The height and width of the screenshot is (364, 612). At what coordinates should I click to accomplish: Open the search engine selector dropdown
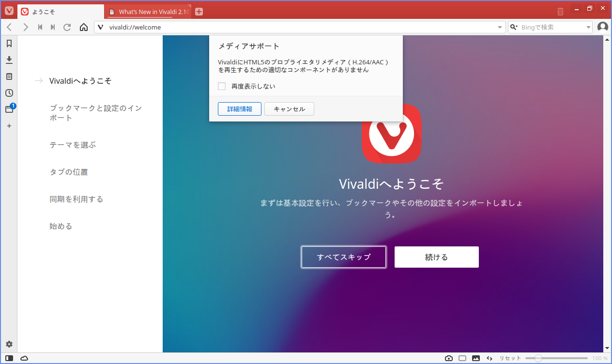pyautogui.click(x=514, y=28)
